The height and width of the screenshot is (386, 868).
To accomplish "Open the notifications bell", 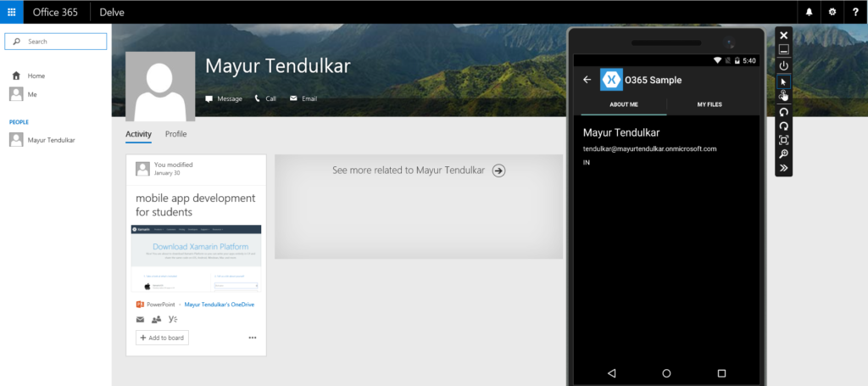I will point(809,12).
